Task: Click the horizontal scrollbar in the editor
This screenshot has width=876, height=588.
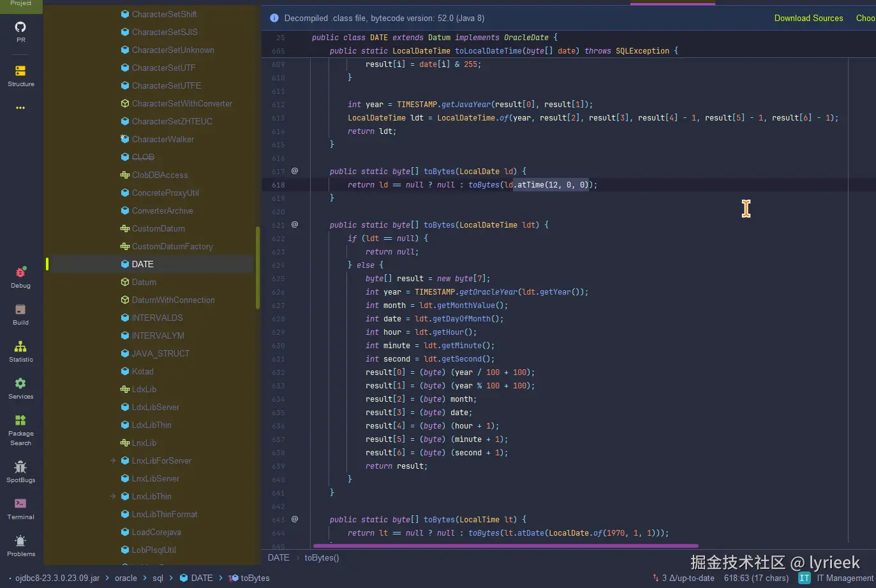Action: 505,546
